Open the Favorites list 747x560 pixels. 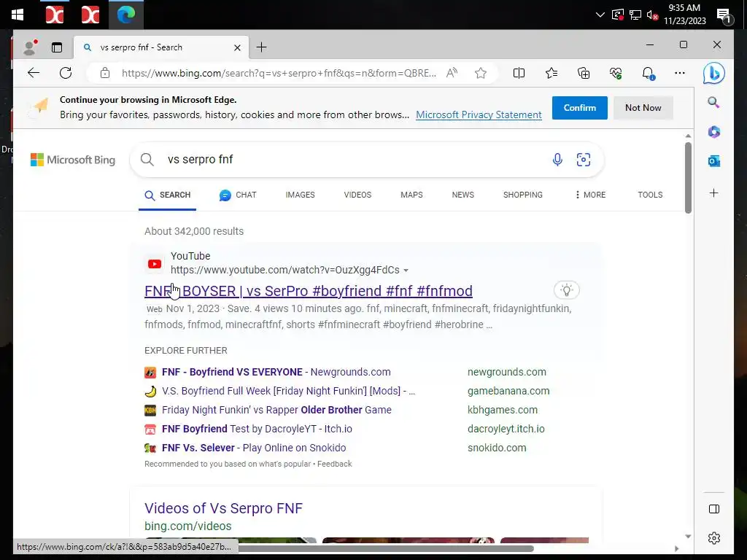pos(551,73)
